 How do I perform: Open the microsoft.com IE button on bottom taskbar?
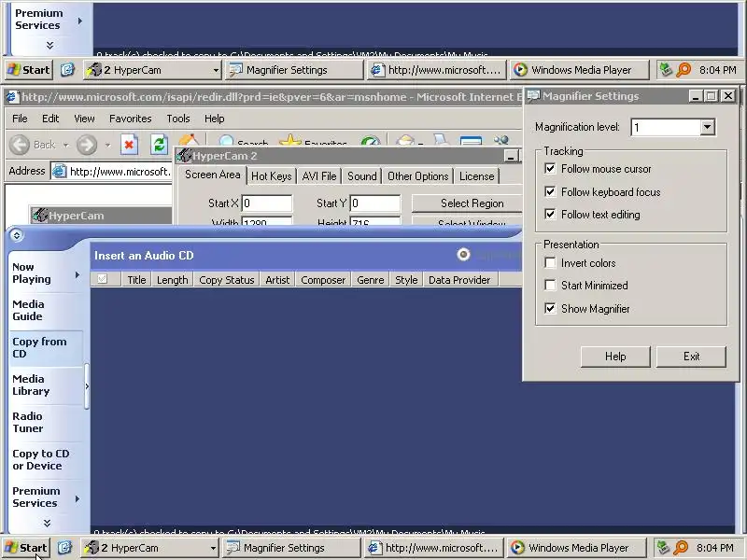click(433, 548)
